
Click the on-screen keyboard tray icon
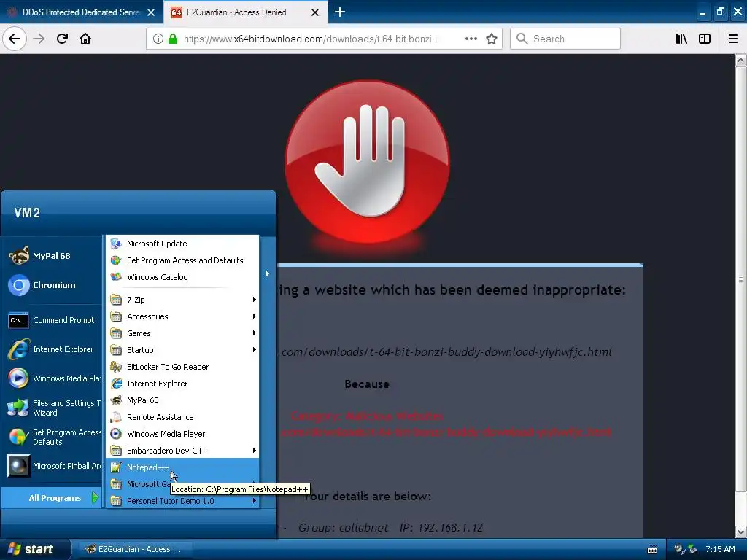pyautogui.click(x=652, y=550)
